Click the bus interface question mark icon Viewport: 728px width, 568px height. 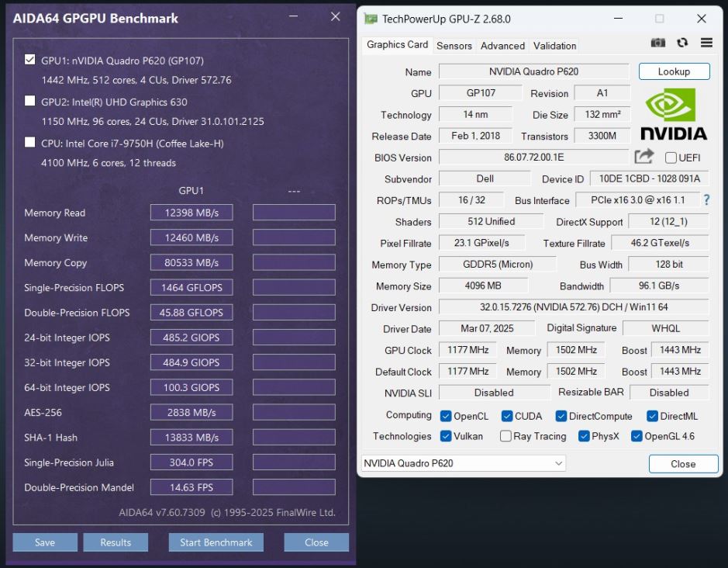pyautogui.click(x=706, y=200)
